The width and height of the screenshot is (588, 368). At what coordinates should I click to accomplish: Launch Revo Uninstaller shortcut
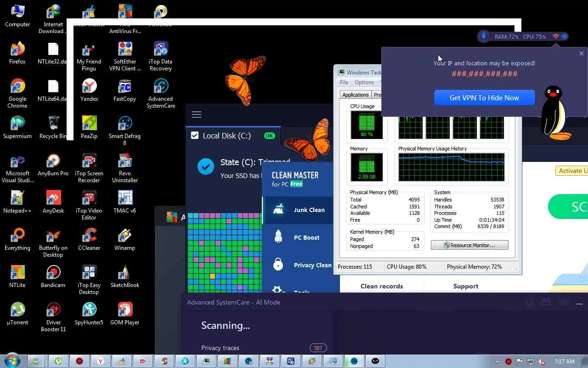125,168
